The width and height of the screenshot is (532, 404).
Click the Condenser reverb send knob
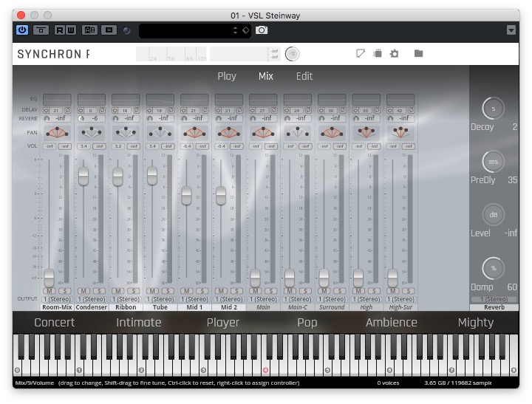[x=81, y=118]
